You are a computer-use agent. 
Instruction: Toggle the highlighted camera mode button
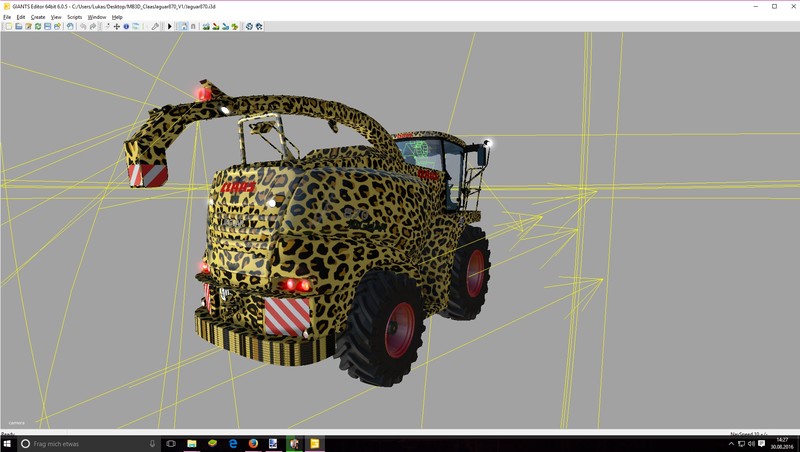pyautogui.click(x=183, y=26)
